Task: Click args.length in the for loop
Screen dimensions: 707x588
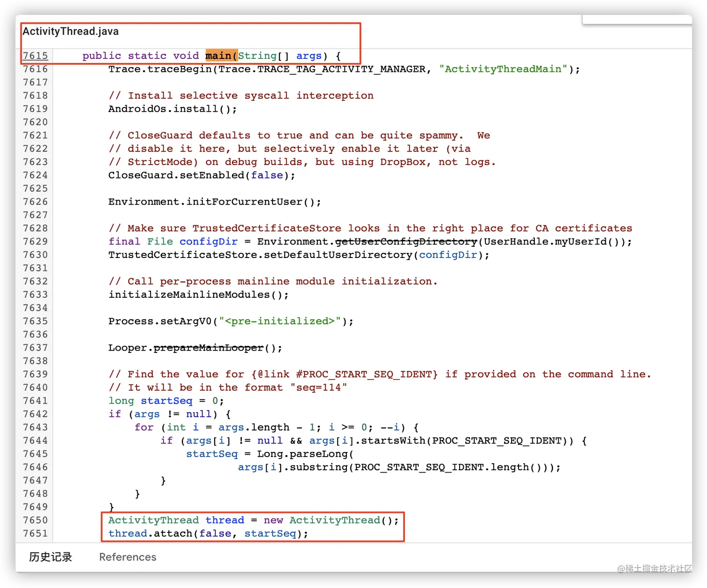Action: [x=254, y=427]
